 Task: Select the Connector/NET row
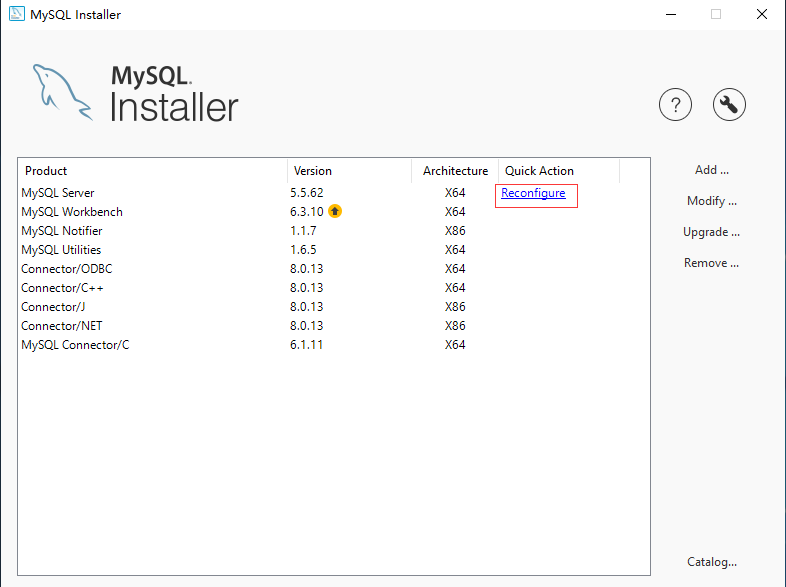click(x=334, y=326)
